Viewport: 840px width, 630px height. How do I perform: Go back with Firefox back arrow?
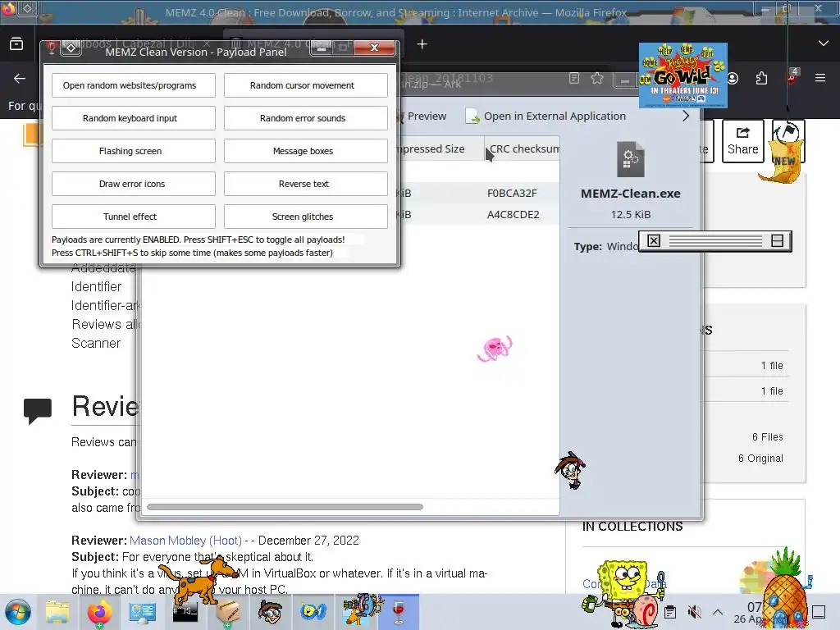[x=20, y=79]
